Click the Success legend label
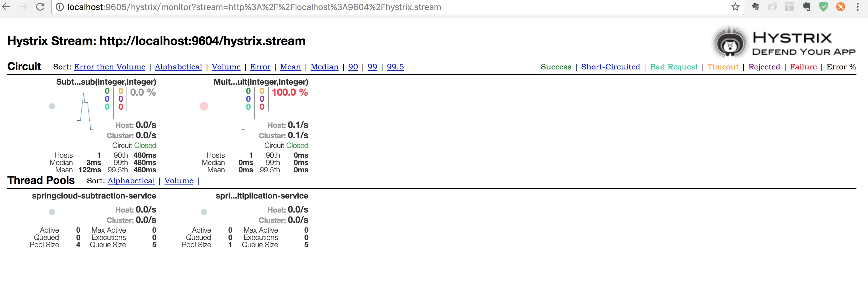This screenshot has width=868, height=285. coord(556,67)
